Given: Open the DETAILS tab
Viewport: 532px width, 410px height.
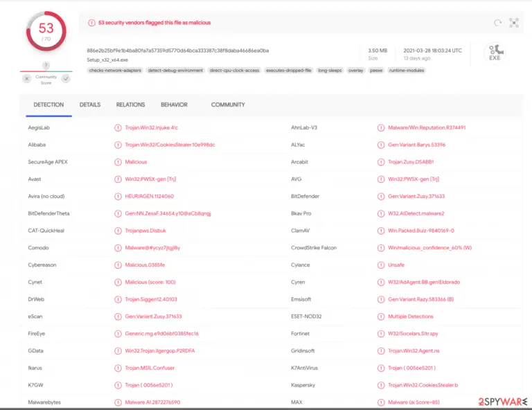Looking at the screenshot, I should 90,105.
